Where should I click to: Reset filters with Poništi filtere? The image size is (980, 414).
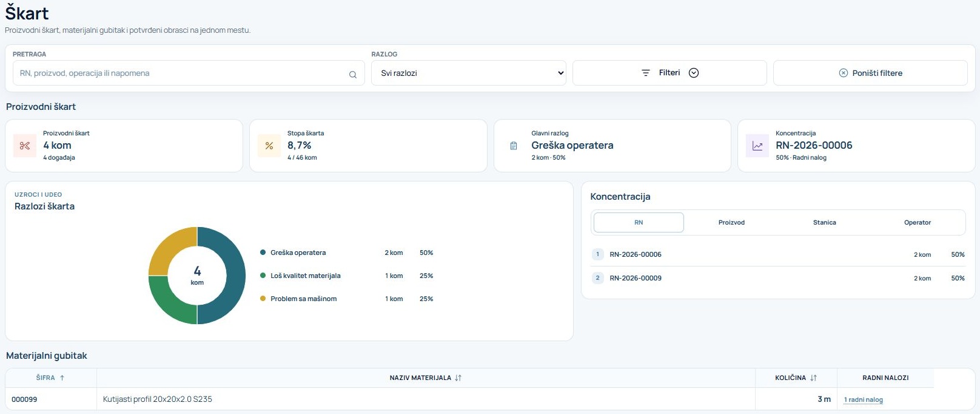[x=870, y=73]
